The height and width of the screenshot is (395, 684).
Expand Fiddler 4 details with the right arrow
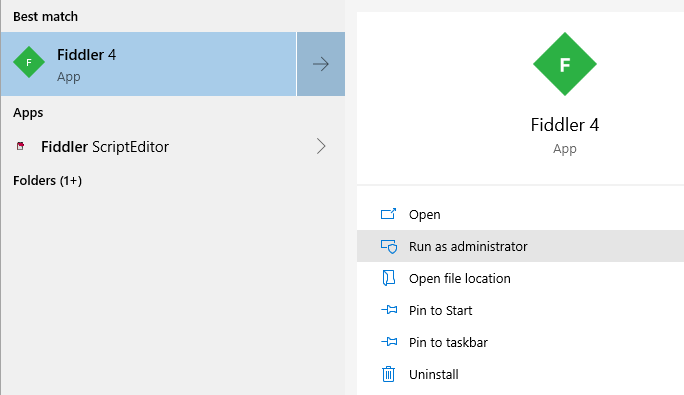point(321,64)
